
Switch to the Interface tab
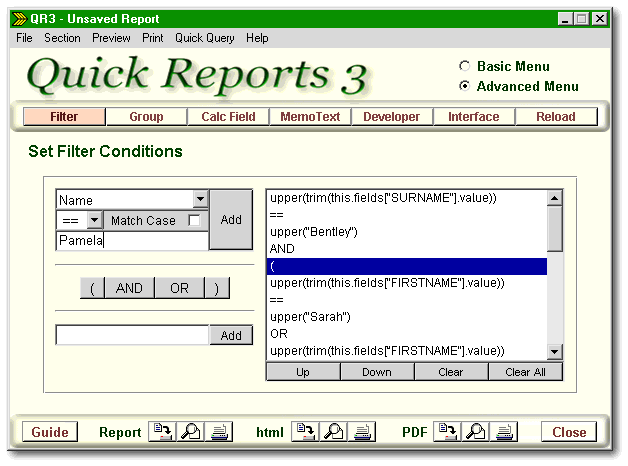click(474, 116)
